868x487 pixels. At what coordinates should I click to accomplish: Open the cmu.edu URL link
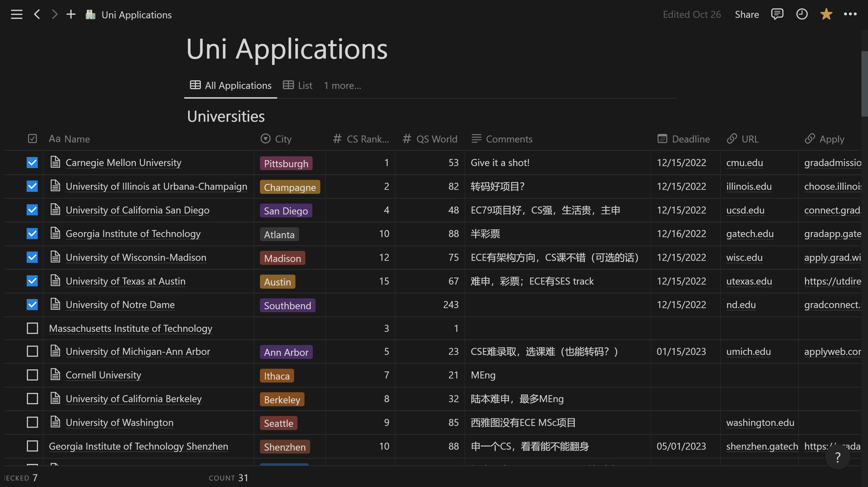744,163
